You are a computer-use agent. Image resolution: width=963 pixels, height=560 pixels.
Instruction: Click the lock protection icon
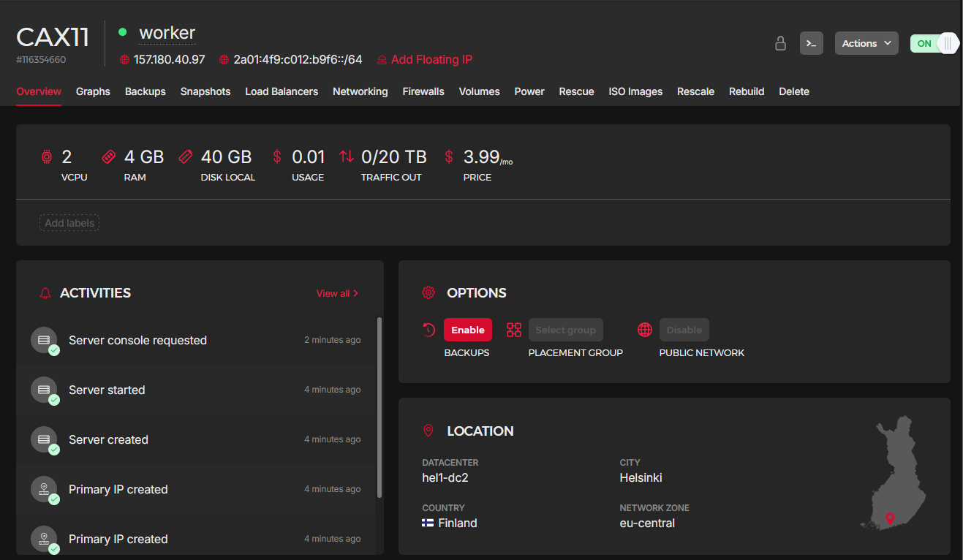point(781,43)
